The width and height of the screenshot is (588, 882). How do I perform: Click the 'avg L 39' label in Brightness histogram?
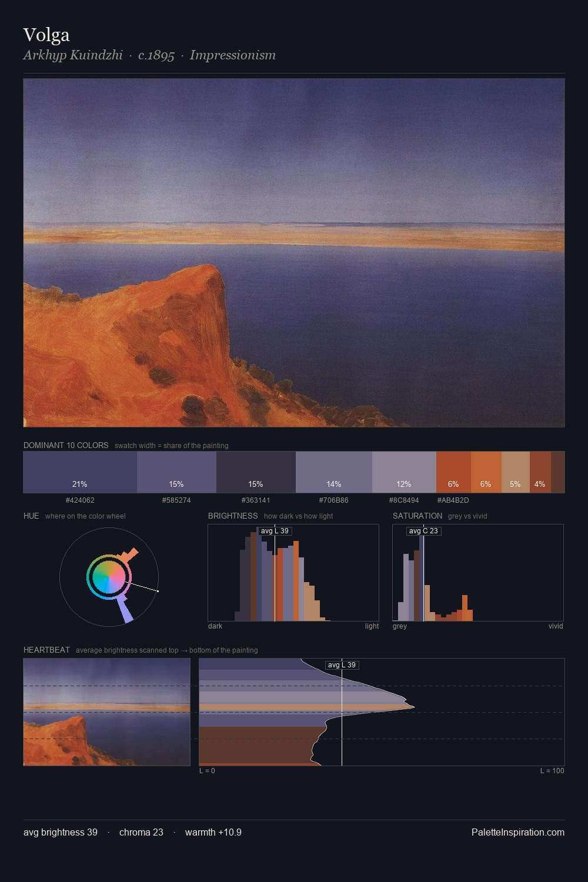point(275,531)
